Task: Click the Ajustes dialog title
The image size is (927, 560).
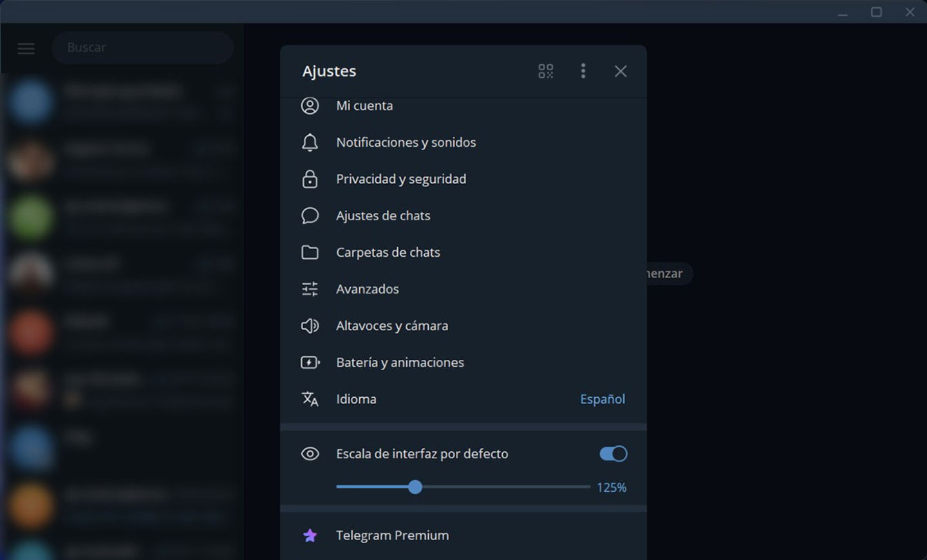Action: 329,71
